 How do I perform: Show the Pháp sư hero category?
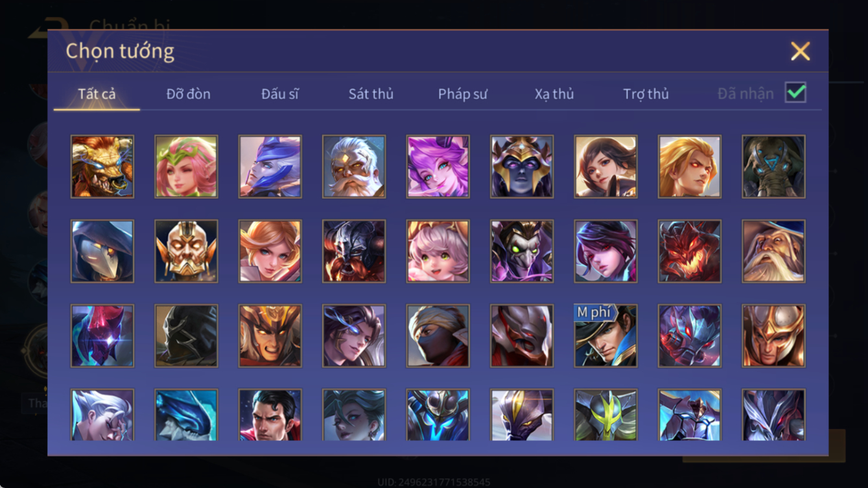coord(462,94)
